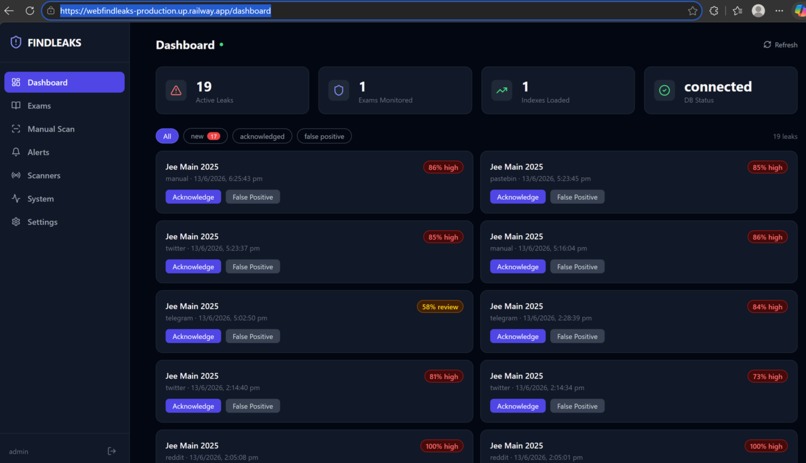Click the connected DB status text
Viewport: 806px width, 463px height.
coord(718,87)
